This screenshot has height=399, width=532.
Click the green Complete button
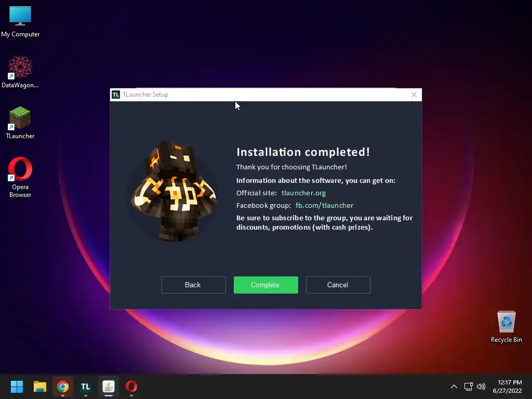(265, 285)
